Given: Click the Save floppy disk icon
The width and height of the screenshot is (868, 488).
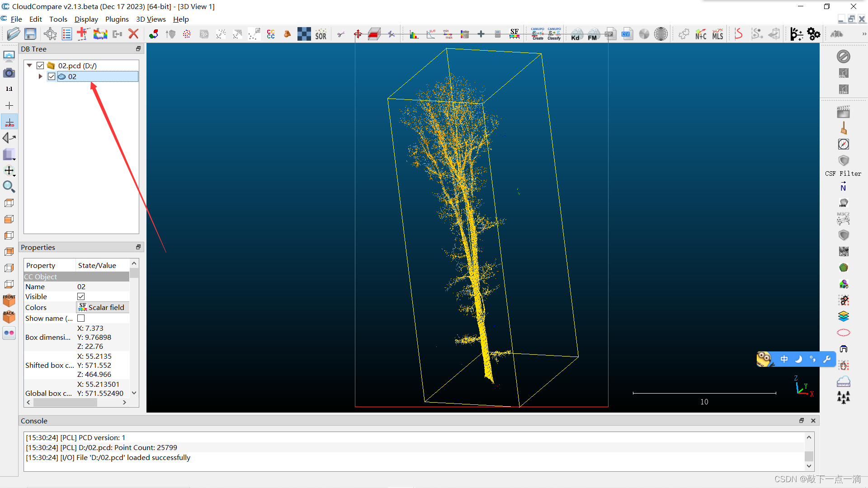Looking at the screenshot, I should click(x=30, y=34).
